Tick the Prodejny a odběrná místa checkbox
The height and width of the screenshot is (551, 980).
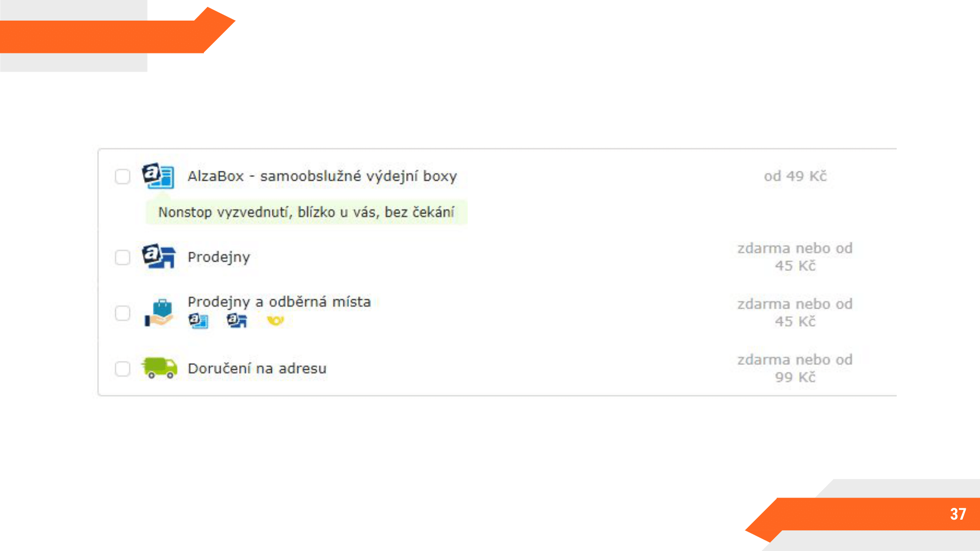[x=122, y=313]
